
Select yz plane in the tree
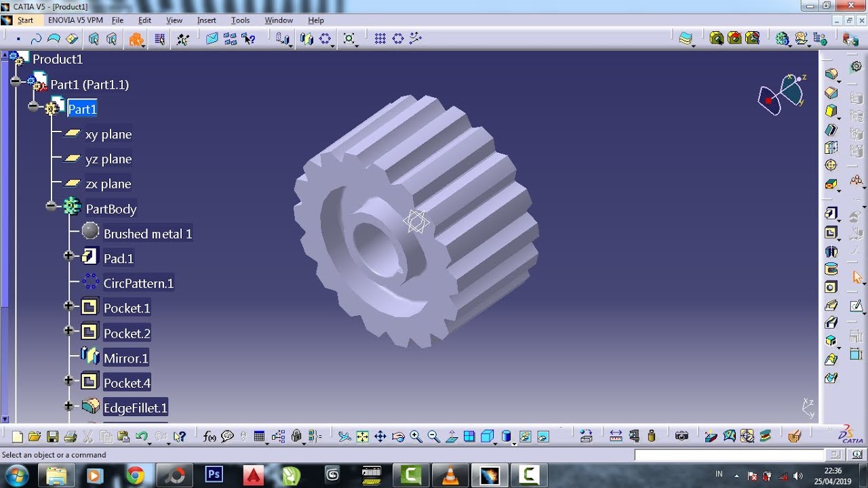[x=108, y=159]
